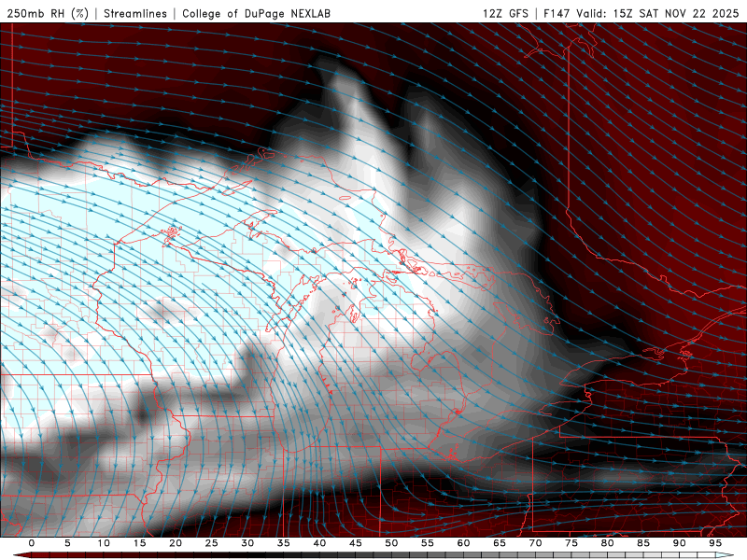Click the '250mb RH (%)' title text
Image resolution: width=747 pixels, height=560 pixels.
(x=48, y=13)
